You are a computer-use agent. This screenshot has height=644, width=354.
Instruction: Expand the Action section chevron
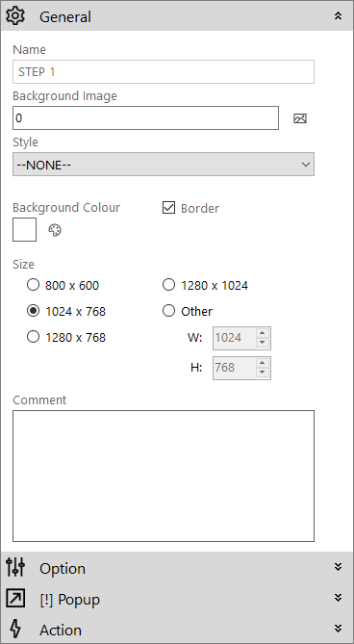click(338, 629)
